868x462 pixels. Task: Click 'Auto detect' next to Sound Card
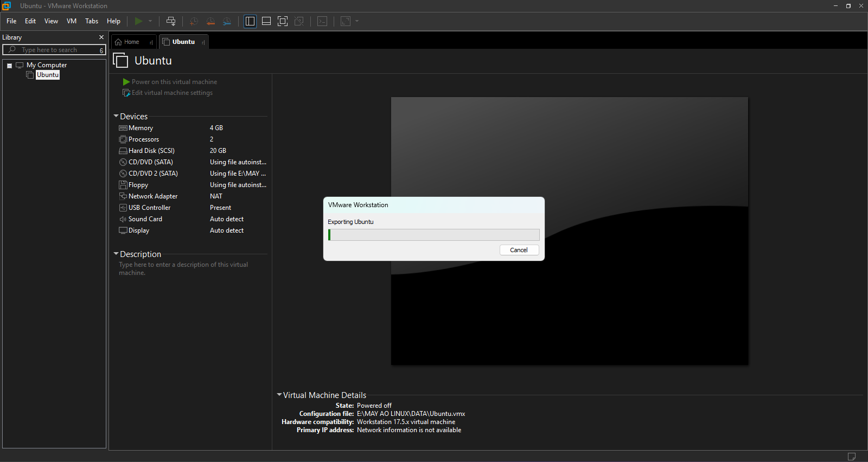227,219
